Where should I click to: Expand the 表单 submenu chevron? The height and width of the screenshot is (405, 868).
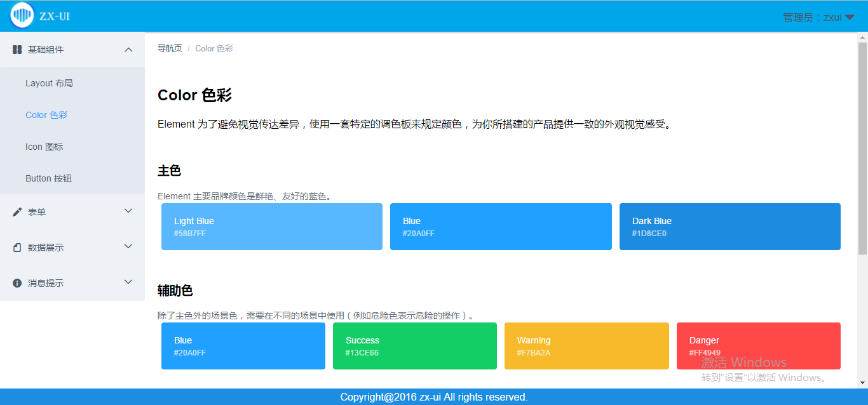pos(128,211)
